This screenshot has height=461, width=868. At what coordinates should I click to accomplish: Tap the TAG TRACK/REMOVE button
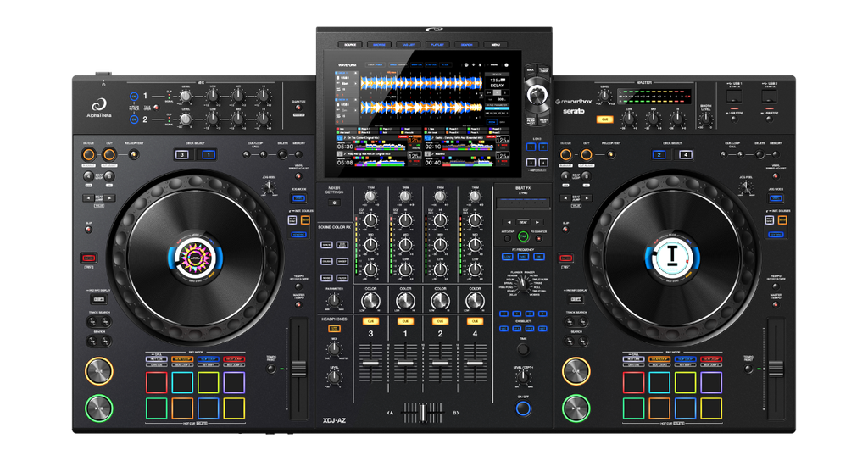coord(543,70)
